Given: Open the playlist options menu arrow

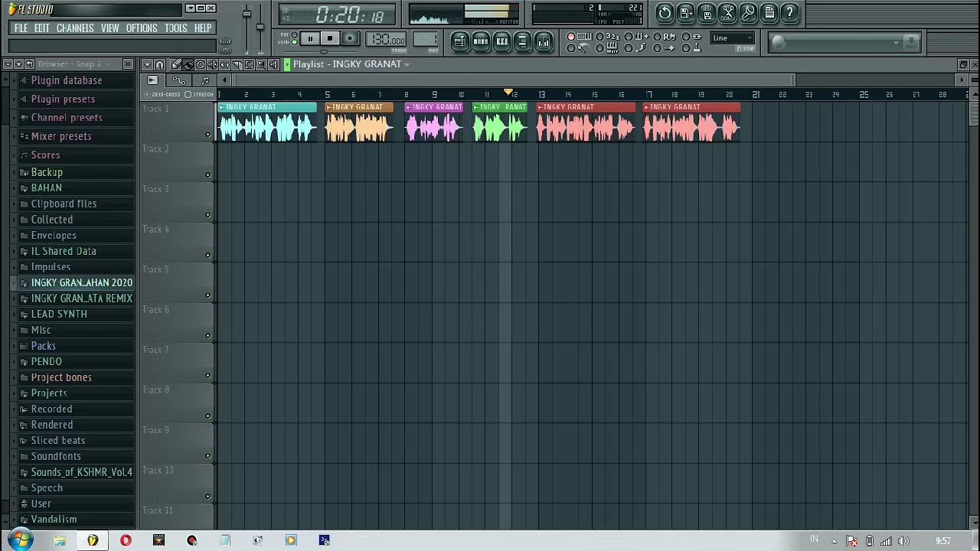Looking at the screenshot, I should click(x=147, y=64).
